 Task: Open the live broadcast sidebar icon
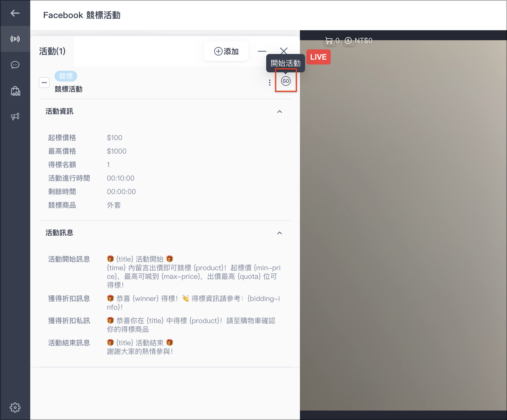tap(15, 39)
